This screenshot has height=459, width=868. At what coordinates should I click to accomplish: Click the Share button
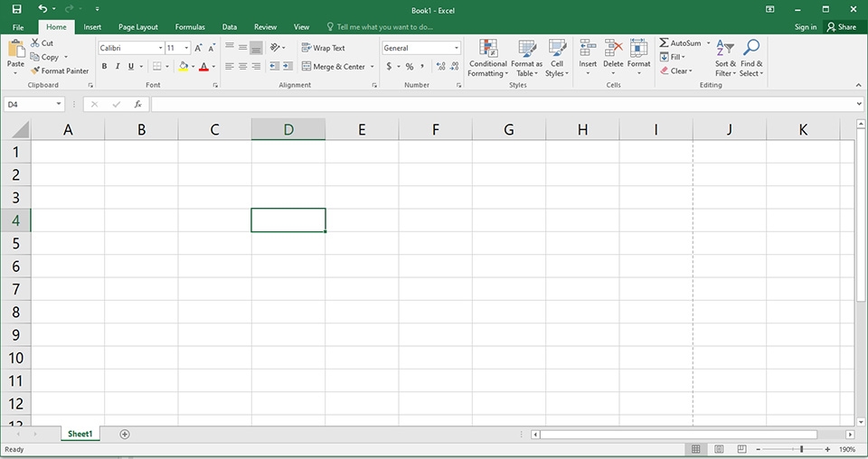[x=842, y=26]
